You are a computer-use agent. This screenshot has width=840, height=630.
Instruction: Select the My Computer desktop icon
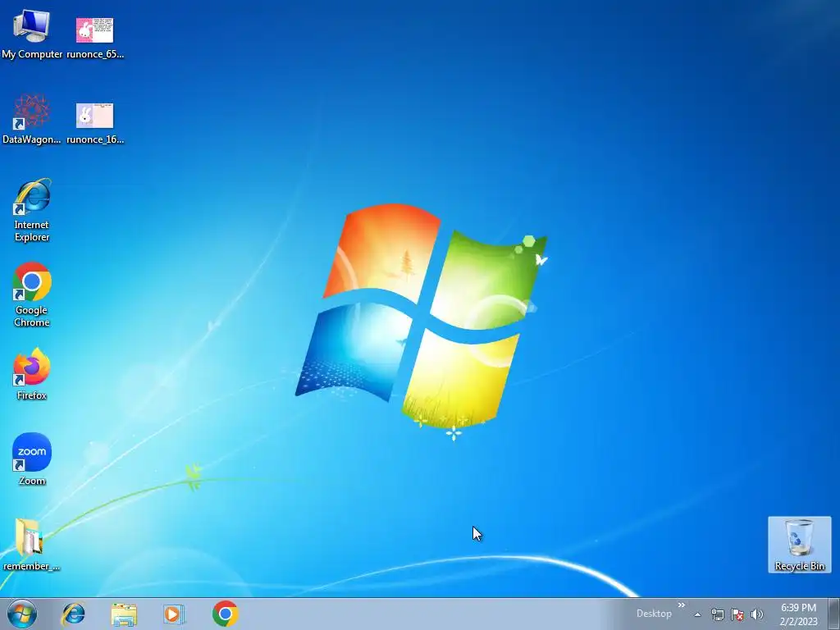click(x=32, y=34)
